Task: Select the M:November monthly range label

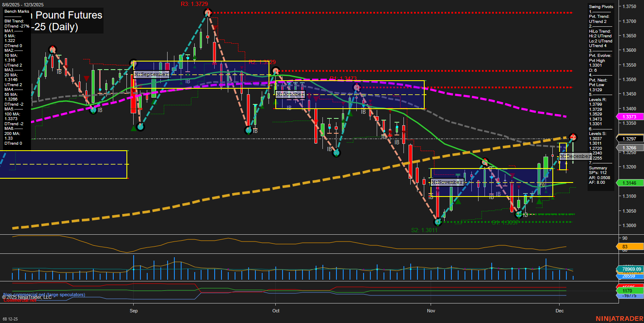Action: 447,182
